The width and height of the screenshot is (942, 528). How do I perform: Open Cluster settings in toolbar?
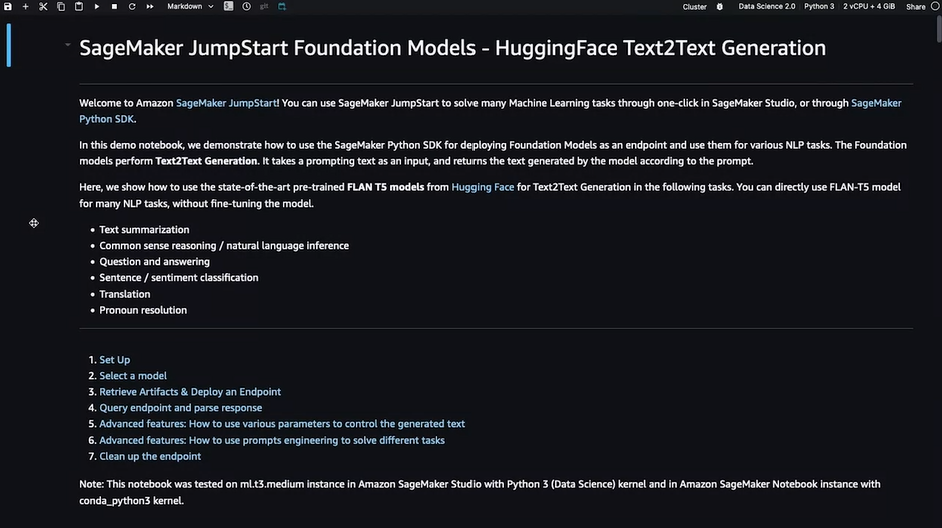pyautogui.click(x=694, y=6)
